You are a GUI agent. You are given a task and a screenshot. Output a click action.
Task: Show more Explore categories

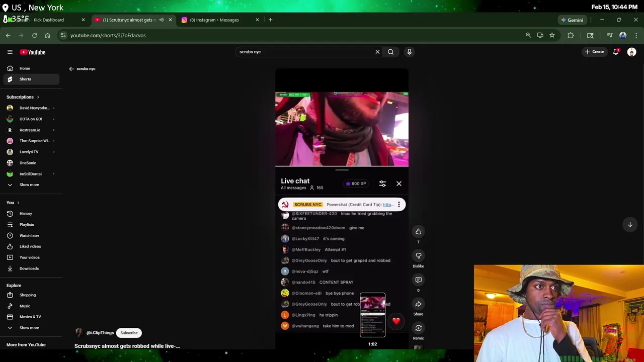(x=29, y=328)
